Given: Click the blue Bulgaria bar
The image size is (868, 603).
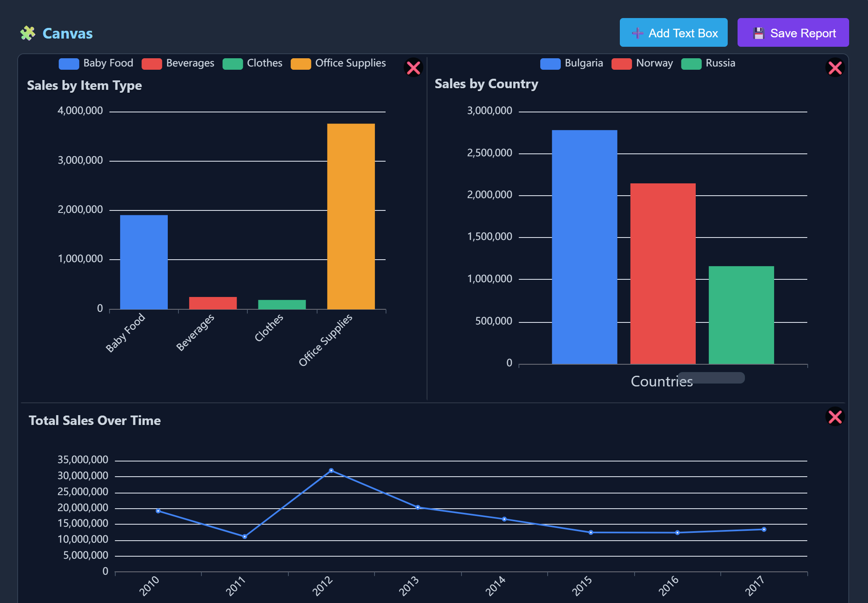Looking at the screenshot, I should coord(584,246).
